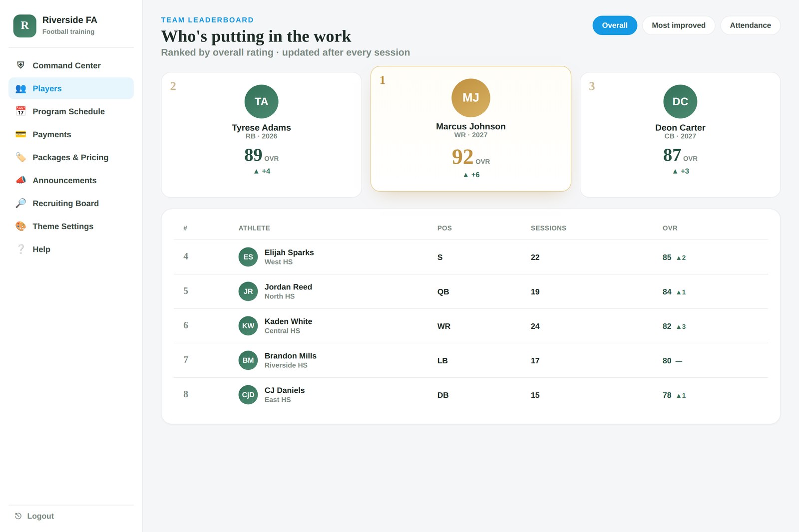Click CJ Daniels East HS label
This screenshot has width=799, height=532.
[x=278, y=400]
